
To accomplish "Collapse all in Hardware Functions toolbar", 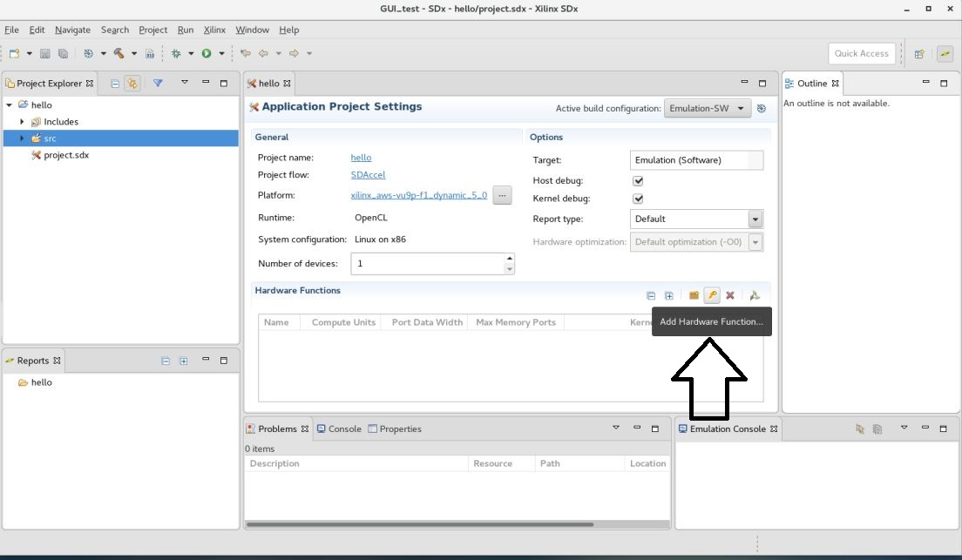I will pyautogui.click(x=651, y=295).
